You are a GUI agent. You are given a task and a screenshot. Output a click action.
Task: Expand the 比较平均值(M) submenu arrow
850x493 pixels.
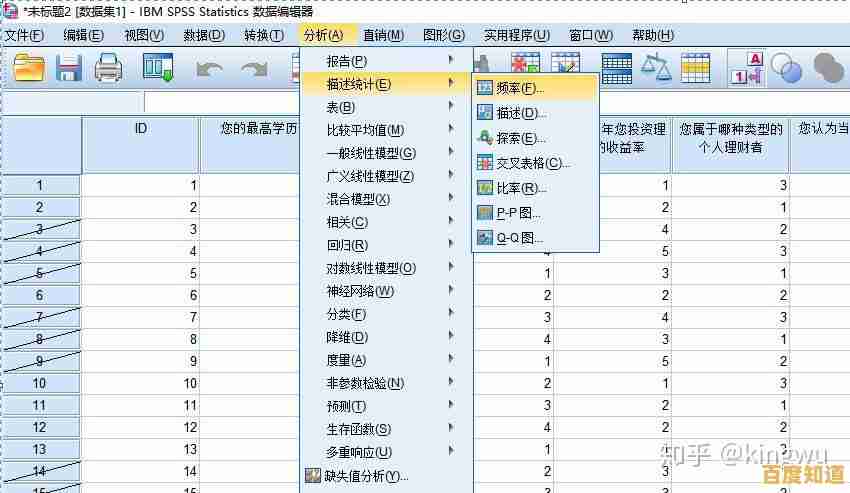pos(451,129)
